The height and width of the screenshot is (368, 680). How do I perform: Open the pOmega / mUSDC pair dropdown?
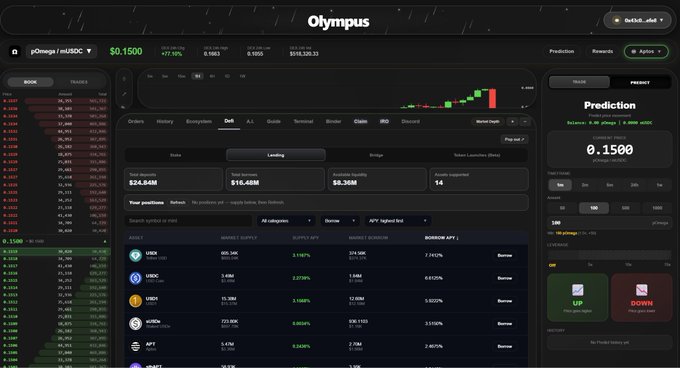(x=61, y=51)
